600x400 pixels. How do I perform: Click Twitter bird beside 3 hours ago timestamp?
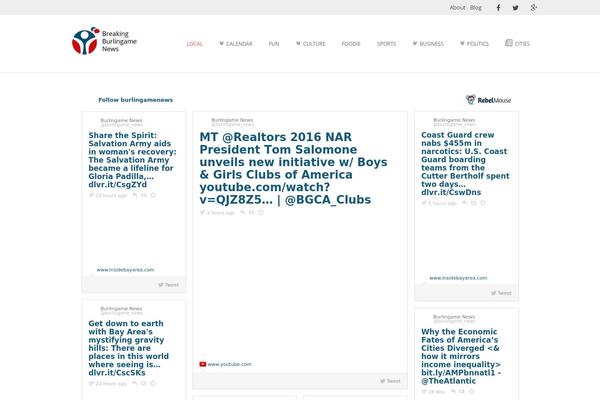(x=202, y=212)
